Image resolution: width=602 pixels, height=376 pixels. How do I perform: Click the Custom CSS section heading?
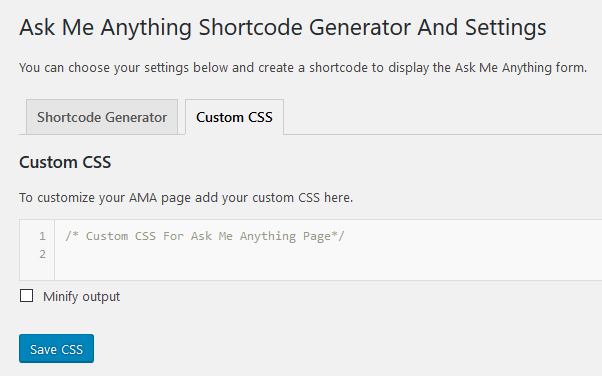(x=65, y=162)
